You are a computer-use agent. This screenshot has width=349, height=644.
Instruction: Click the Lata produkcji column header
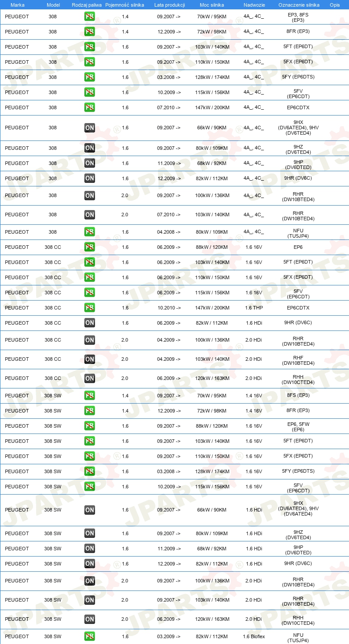tap(170, 4)
